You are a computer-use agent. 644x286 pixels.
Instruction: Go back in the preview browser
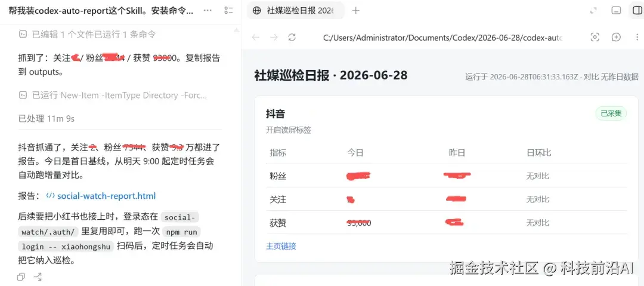[256, 38]
